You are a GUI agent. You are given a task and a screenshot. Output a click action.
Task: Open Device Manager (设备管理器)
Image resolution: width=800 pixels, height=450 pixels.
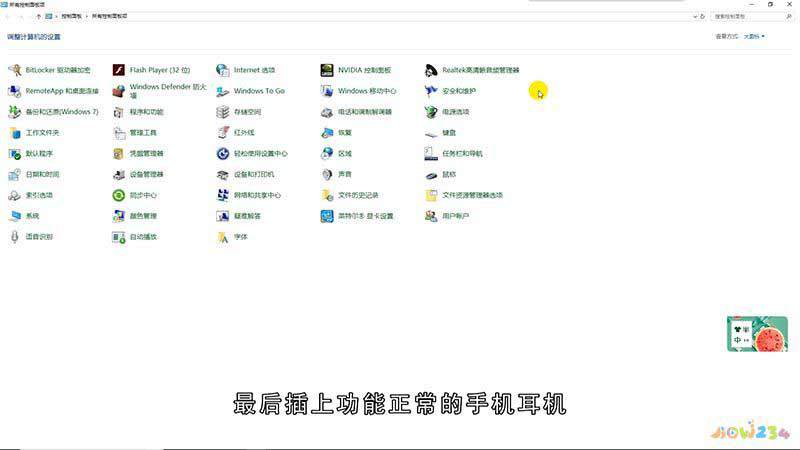click(x=138, y=174)
